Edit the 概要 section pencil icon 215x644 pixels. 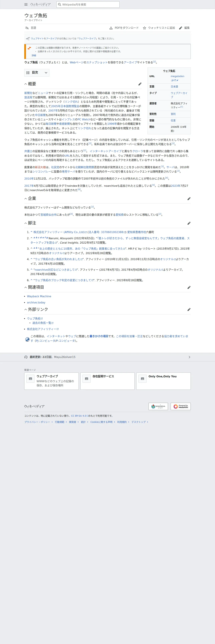140,84
